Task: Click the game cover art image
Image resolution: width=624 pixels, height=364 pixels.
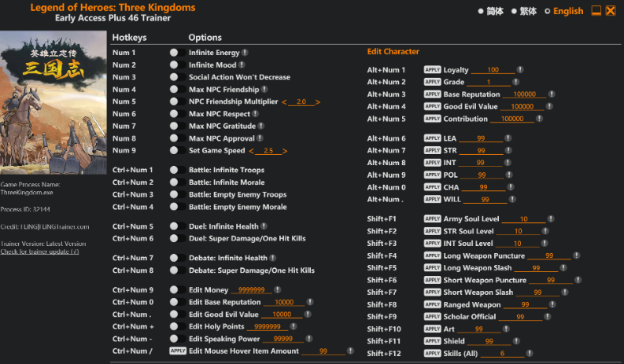Action: pos(54,103)
